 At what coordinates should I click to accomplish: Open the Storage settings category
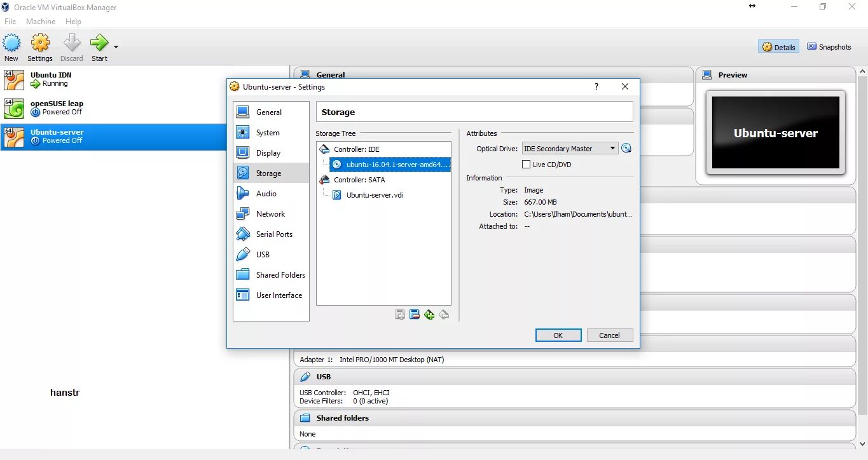click(x=271, y=173)
